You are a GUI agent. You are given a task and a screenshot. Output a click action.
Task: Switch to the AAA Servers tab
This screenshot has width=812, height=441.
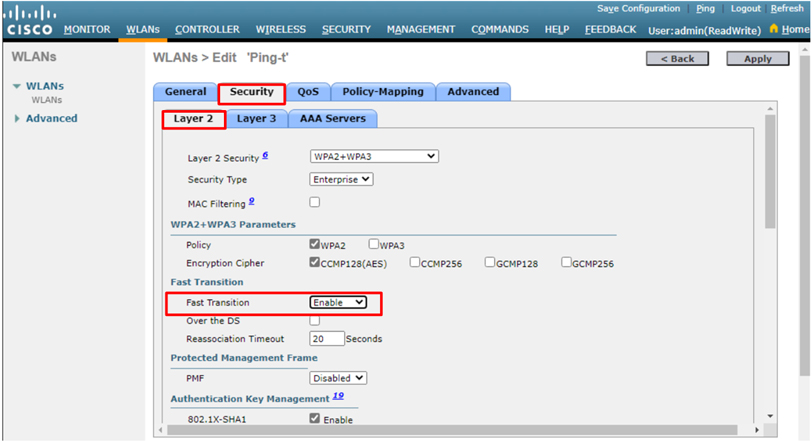click(x=332, y=119)
